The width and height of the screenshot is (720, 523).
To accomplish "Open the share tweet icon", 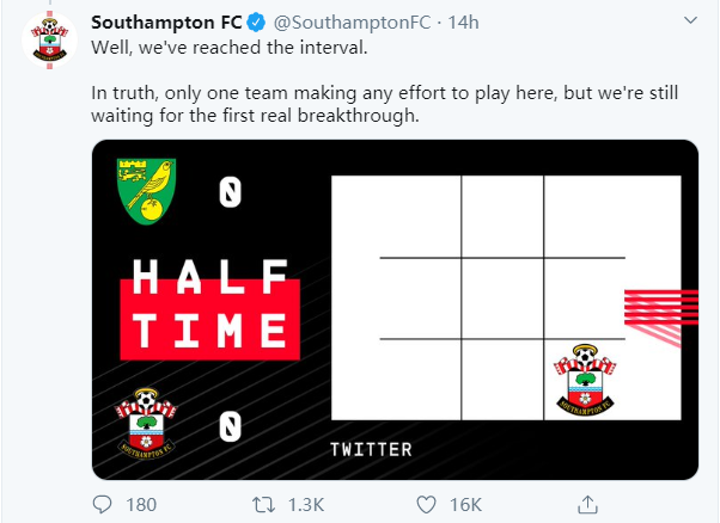I will pos(589,504).
